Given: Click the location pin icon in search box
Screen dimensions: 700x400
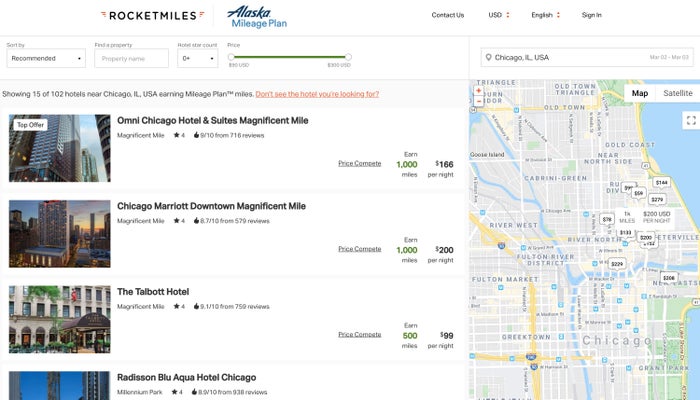Looking at the screenshot, I should click(x=488, y=58).
